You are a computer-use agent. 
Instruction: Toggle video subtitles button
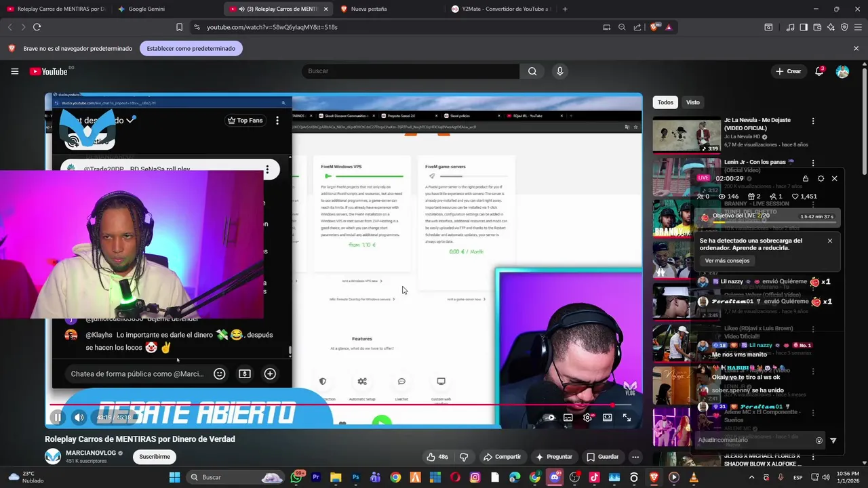click(568, 418)
